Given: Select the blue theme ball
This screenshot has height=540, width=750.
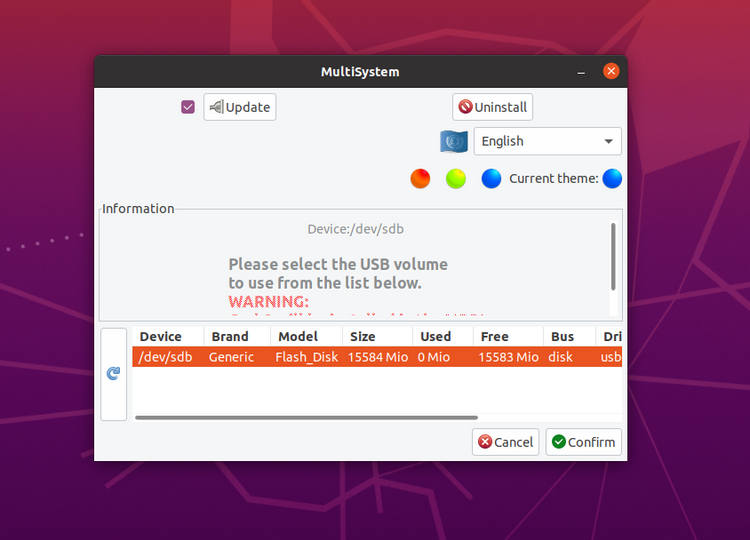Looking at the screenshot, I should [491, 179].
